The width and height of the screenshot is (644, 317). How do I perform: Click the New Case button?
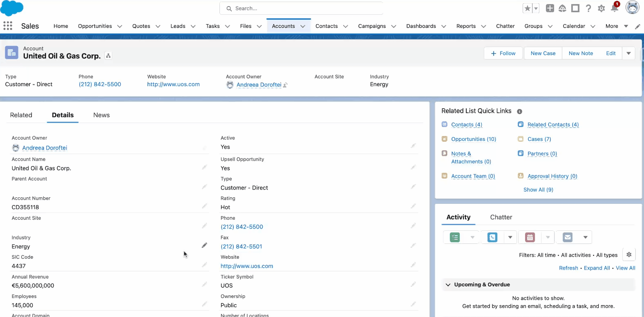click(543, 53)
